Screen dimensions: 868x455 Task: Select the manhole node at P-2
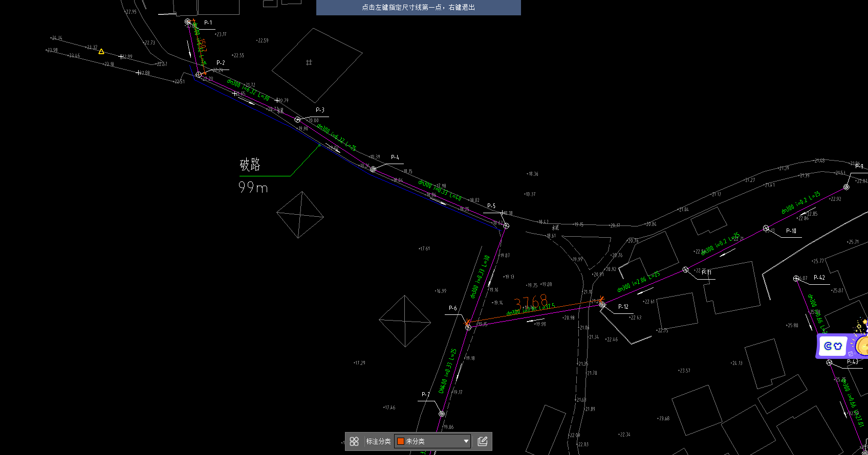(199, 75)
